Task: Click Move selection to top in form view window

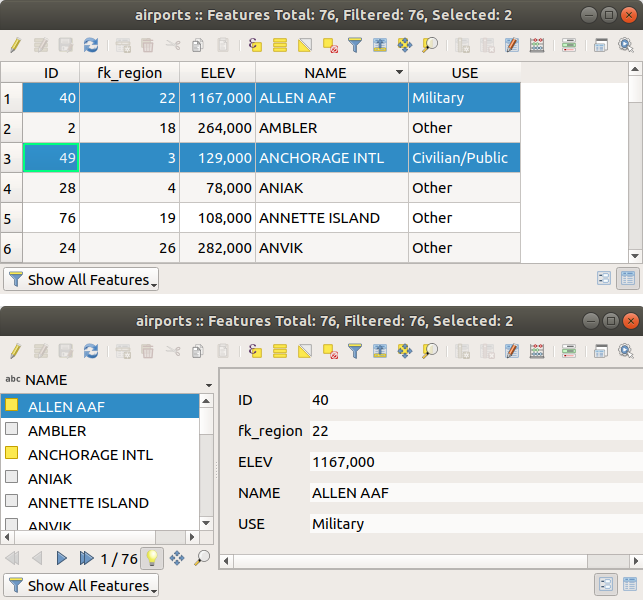Action: [x=380, y=351]
